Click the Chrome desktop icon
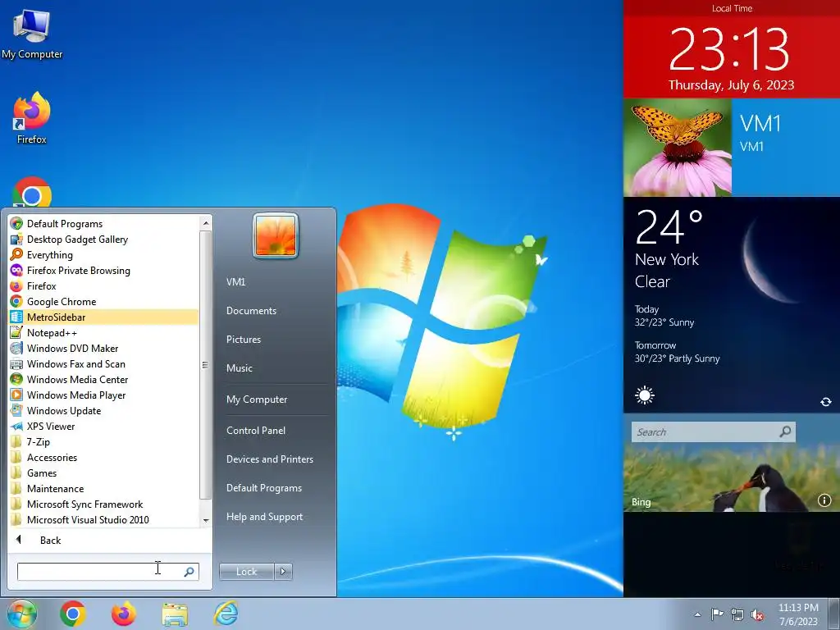This screenshot has height=630, width=840. click(32, 193)
